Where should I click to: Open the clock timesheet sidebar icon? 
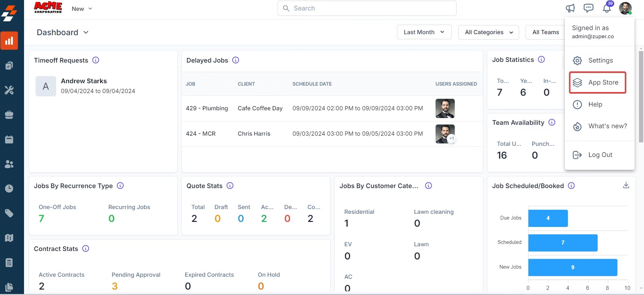click(x=9, y=188)
